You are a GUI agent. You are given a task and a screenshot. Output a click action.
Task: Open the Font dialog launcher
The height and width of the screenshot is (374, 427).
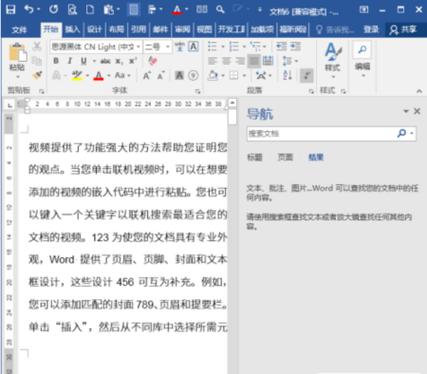(198, 91)
